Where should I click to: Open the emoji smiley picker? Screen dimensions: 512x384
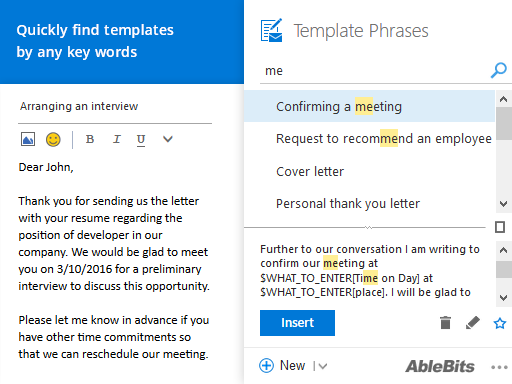(x=53, y=139)
